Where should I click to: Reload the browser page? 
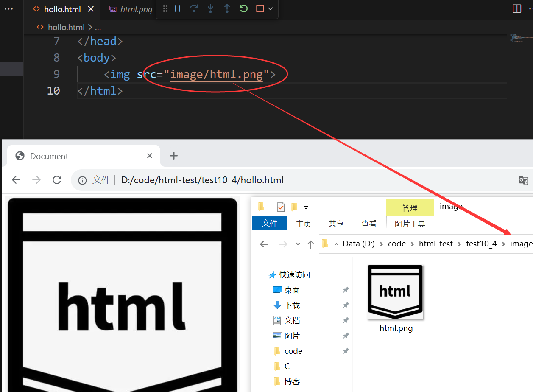[x=57, y=180]
